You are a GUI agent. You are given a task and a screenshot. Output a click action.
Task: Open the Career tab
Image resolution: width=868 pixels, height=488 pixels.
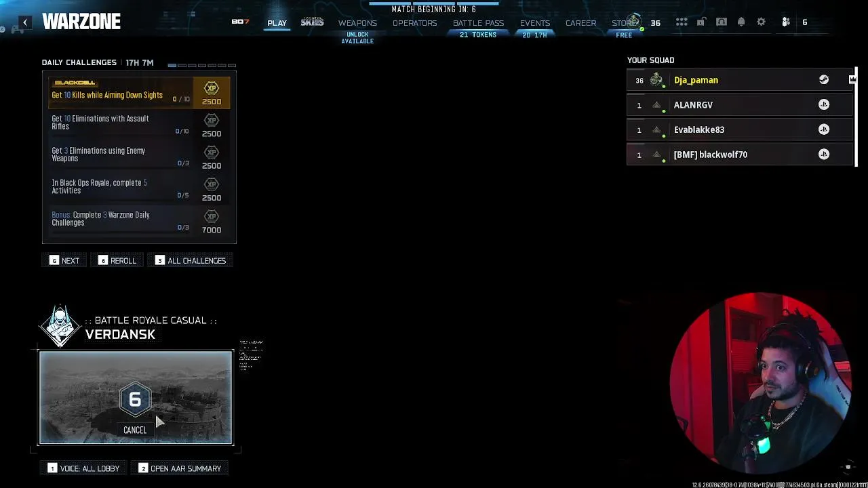pyautogui.click(x=581, y=23)
